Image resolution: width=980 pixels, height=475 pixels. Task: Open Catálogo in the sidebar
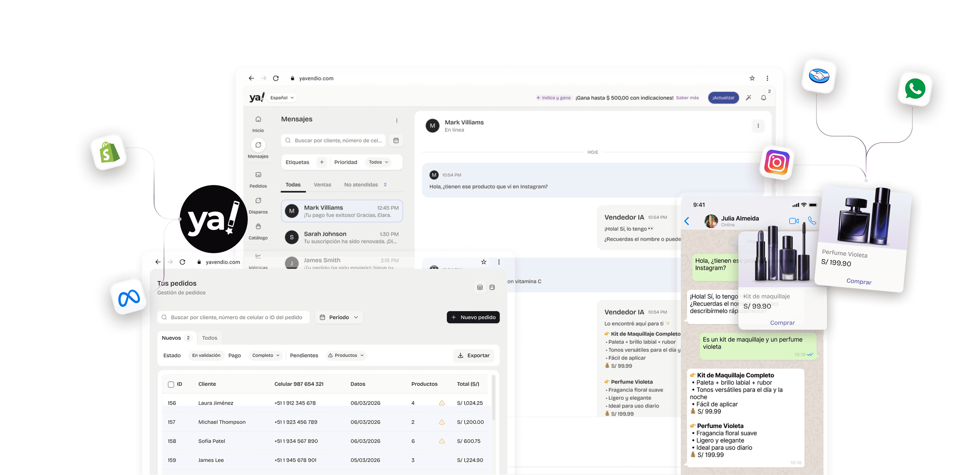click(x=258, y=232)
